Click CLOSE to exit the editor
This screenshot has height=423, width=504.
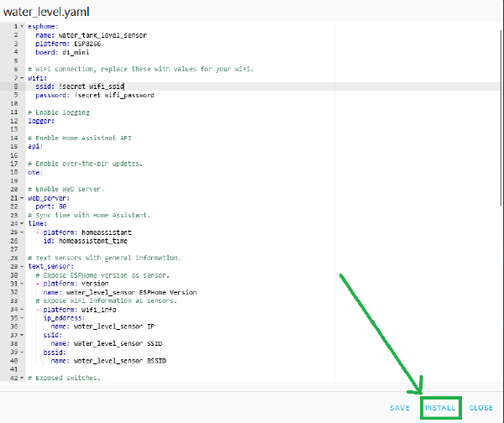coord(481,408)
